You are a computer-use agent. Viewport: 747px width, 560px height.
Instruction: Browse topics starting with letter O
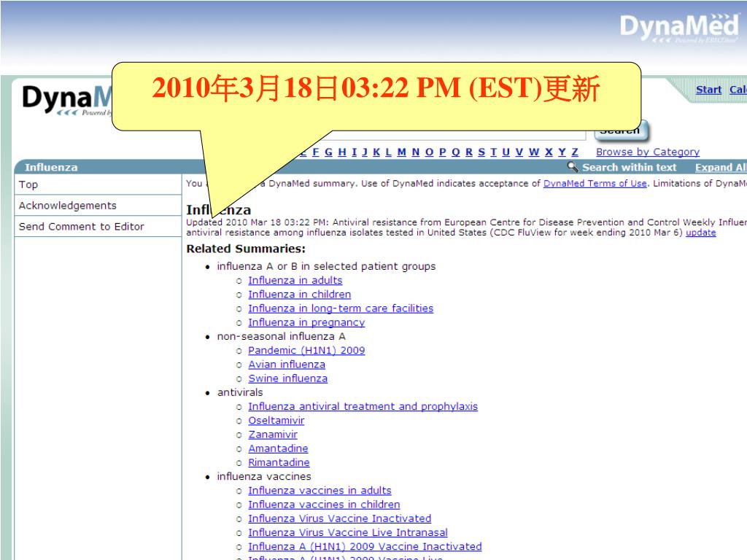[x=429, y=152]
